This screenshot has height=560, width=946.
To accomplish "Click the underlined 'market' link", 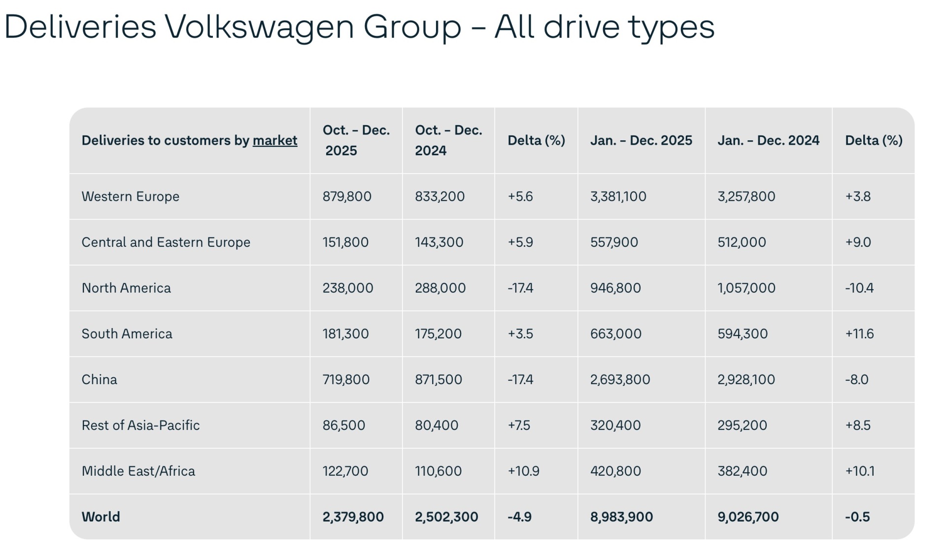I will point(274,141).
